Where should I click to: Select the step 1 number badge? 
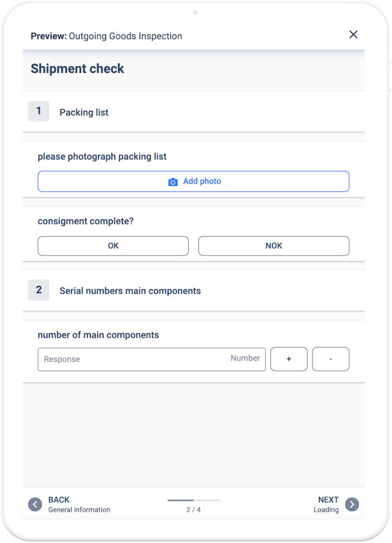(x=39, y=112)
